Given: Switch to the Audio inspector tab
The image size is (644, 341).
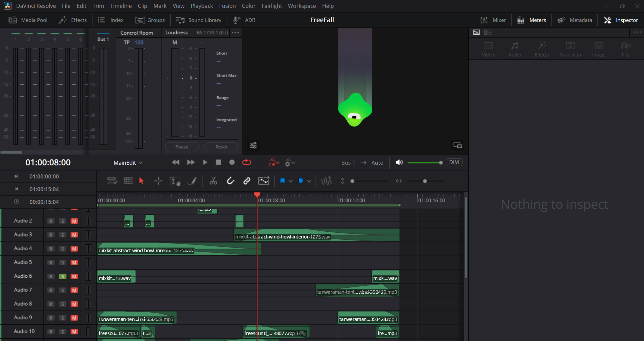Looking at the screenshot, I should pos(515,50).
